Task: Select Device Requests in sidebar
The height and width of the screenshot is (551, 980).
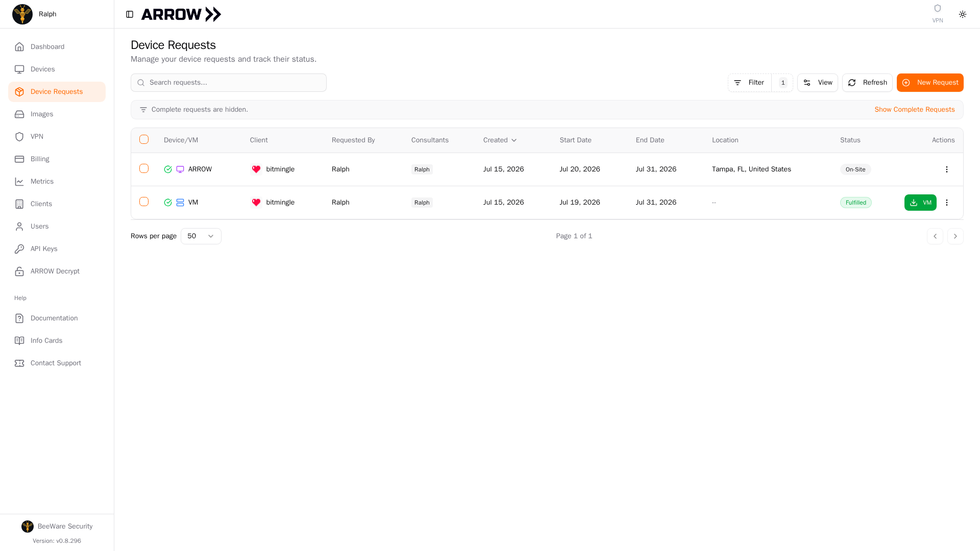Action: tap(57, 92)
